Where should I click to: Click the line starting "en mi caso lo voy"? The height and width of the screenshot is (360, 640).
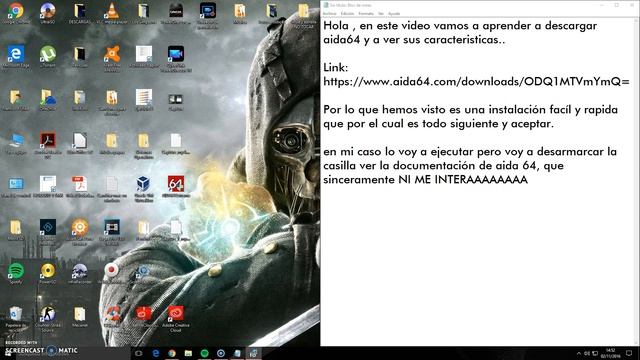coord(470,152)
